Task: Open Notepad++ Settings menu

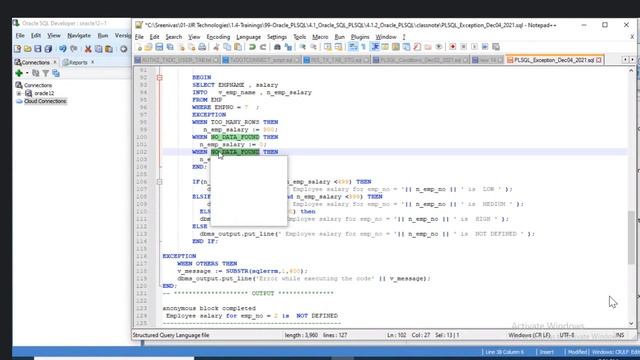Action: tap(277, 37)
